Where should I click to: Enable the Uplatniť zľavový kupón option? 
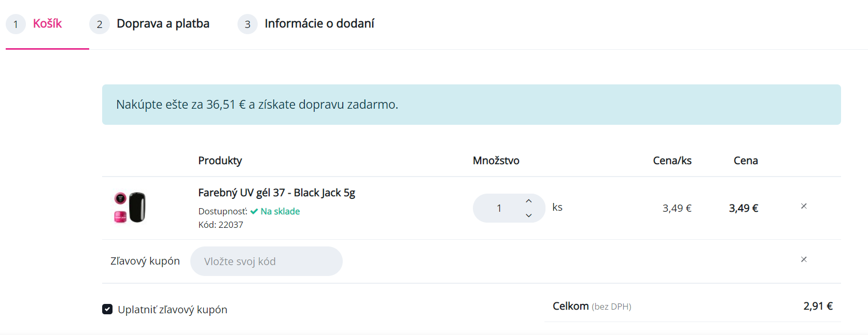(107, 310)
